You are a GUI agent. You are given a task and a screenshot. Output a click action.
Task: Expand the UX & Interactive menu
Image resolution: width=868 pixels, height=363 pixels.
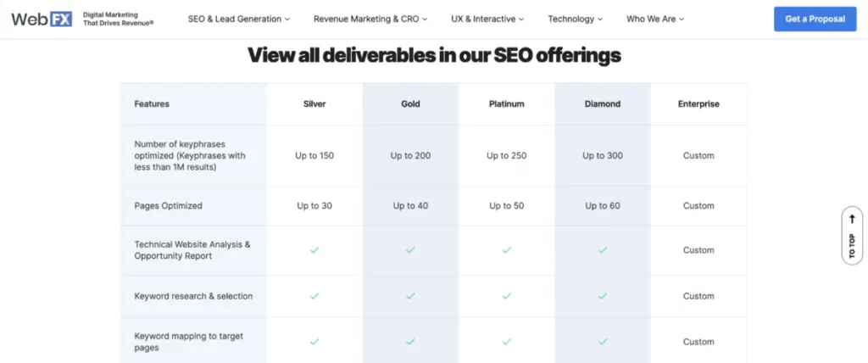487,19
